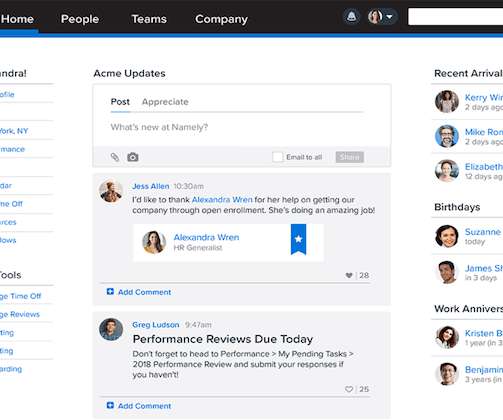Expand the user profile dropdown arrow

point(389,16)
